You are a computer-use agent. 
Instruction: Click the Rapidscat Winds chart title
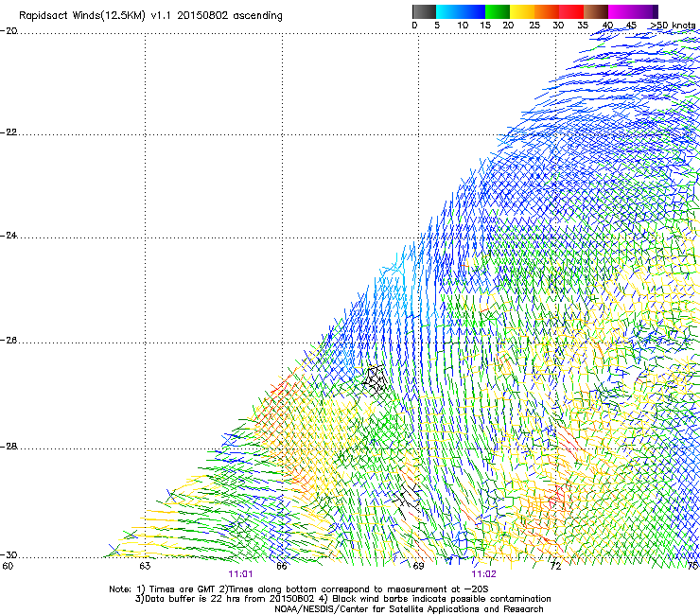(150, 16)
